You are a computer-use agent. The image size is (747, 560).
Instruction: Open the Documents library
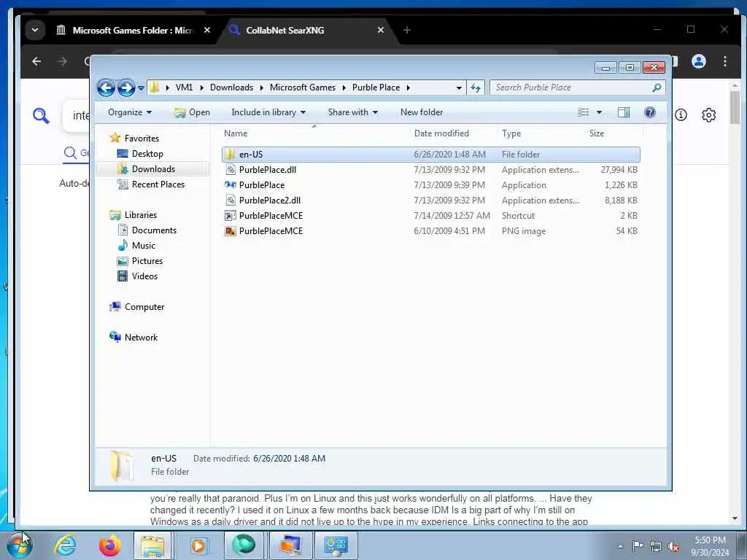(x=154, y=230)
